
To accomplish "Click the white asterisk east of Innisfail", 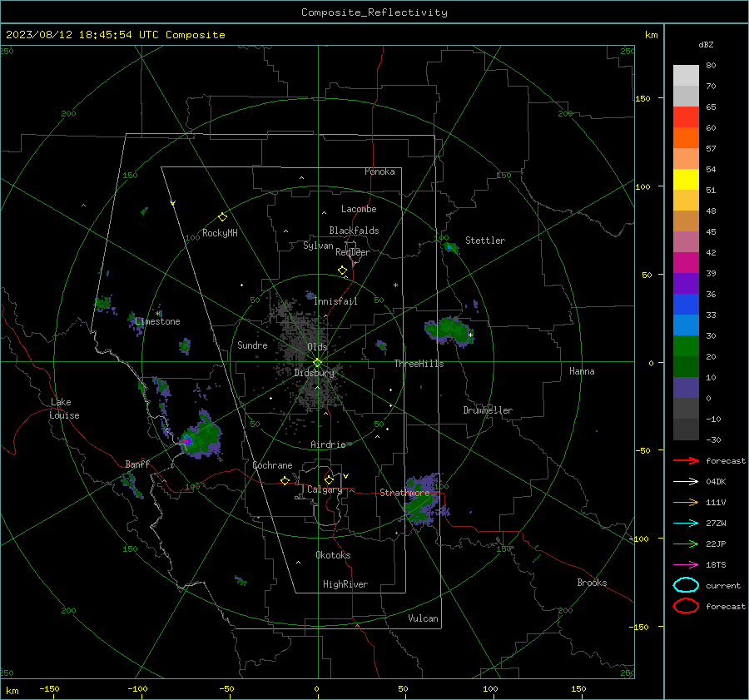I will (x=395, y=285).
